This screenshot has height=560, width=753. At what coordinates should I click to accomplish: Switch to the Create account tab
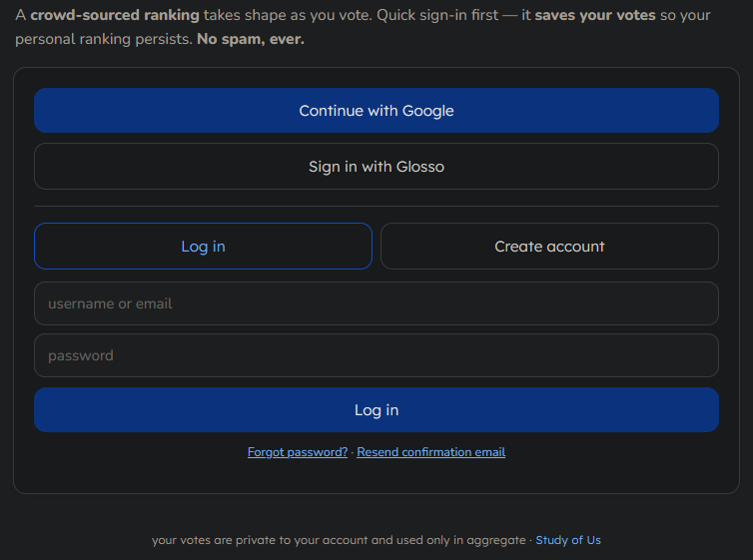point(549,247)
